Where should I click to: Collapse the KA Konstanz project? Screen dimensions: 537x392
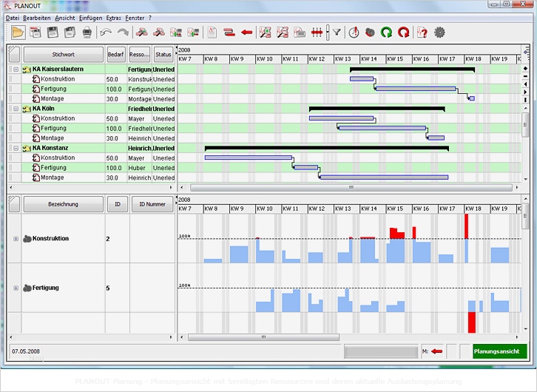(16, 148)
